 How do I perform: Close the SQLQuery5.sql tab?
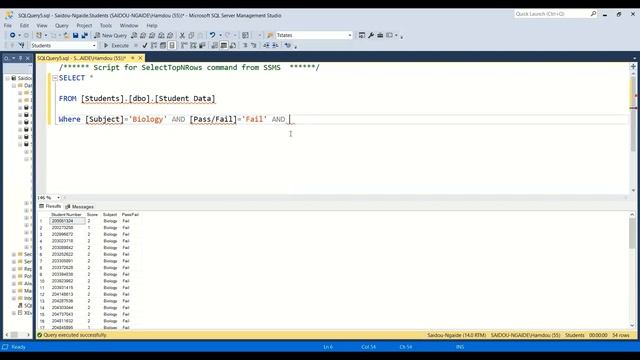[x=140, y=58]
